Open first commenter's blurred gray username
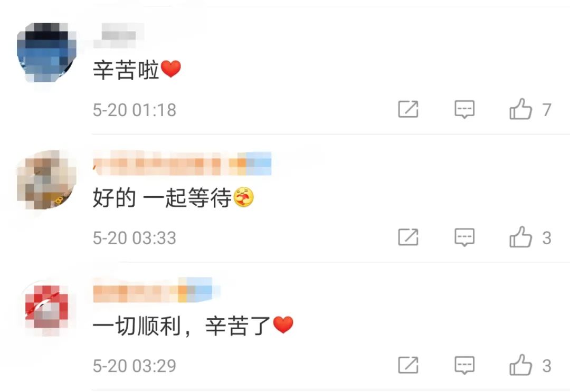This screenshot has height=392, width=570. pos(119,35)
